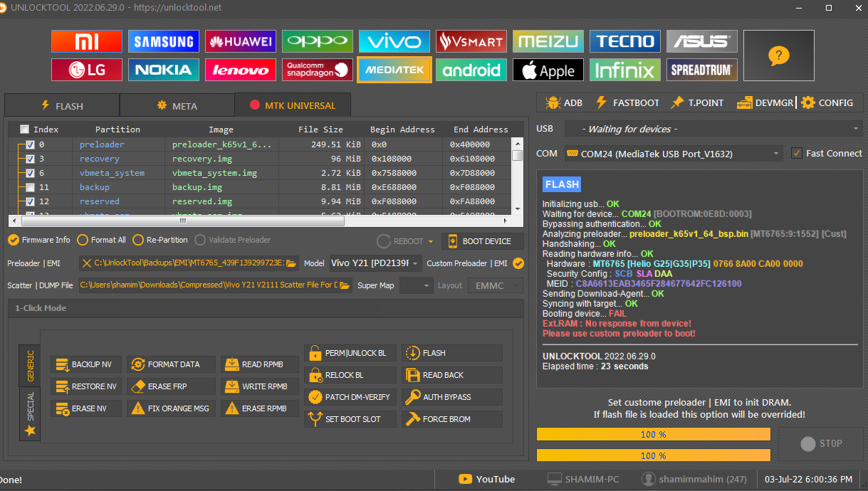The width and height of the screenshot is (868, 491).
Task: Open the help question mark tile
Action: point(779,56)
